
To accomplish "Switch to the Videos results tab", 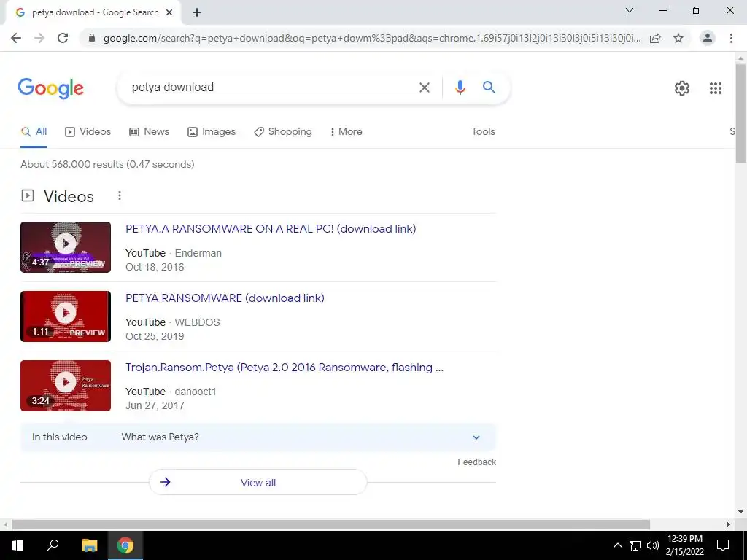I will tap(88, 131).
